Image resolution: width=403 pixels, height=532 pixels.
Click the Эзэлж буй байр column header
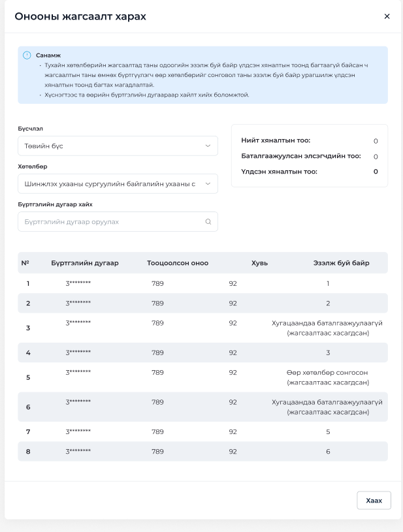(x=341, y=263)
